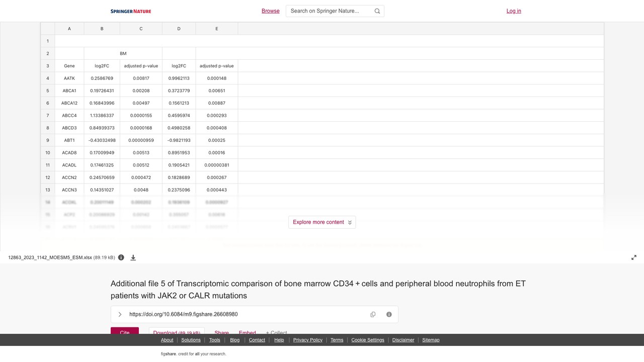644x362 pixels.
Task: Click the BM merged header cell
Action: coord(123,53)
